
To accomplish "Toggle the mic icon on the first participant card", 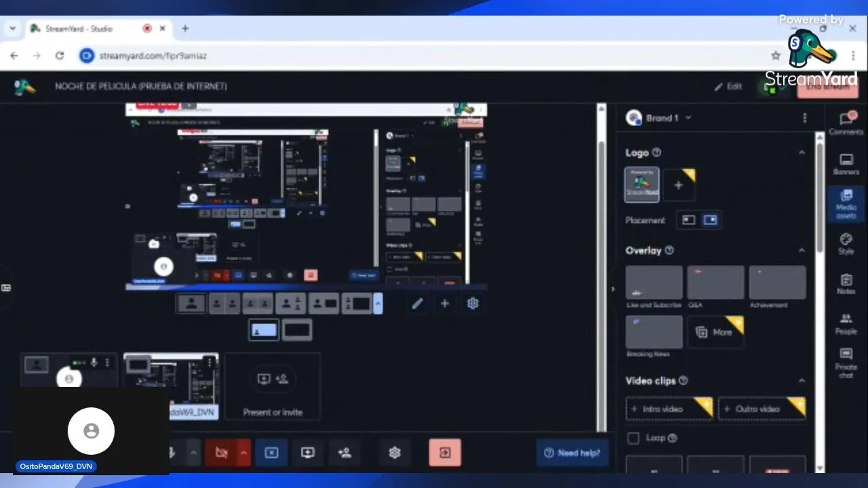I will pos(94,363).
